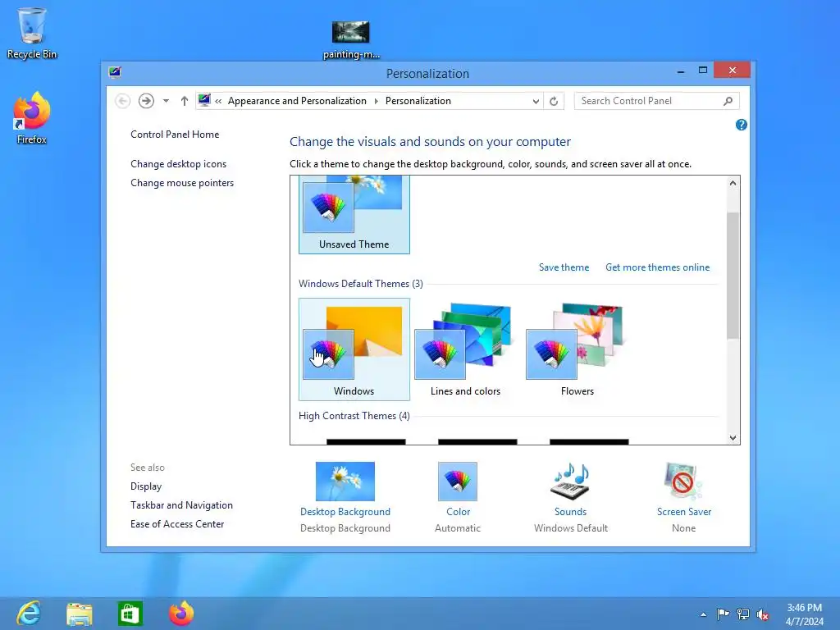Show hidden tray icons arrow
This screenshot has width=840, height=630.
click(x=703, y=614)
